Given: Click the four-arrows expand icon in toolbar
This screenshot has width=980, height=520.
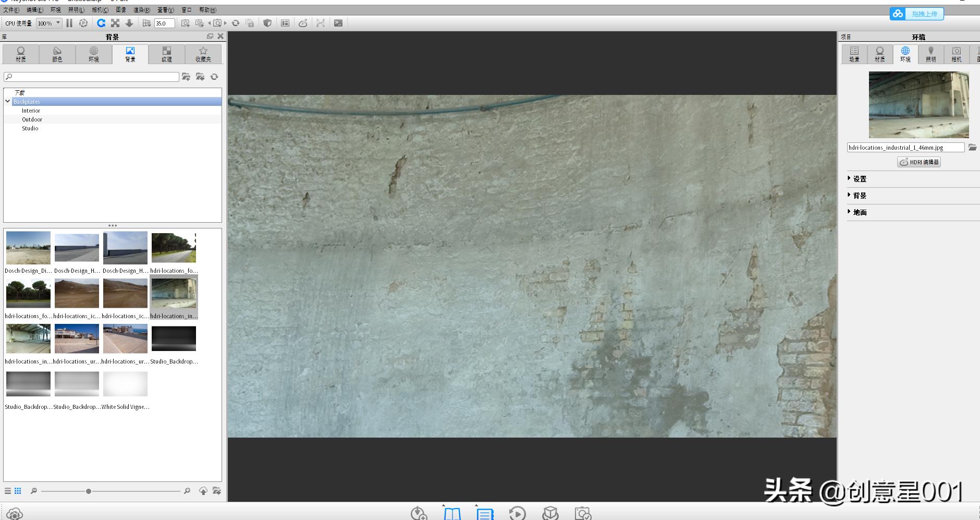Looking at the screenshot, I should (115, 23).
